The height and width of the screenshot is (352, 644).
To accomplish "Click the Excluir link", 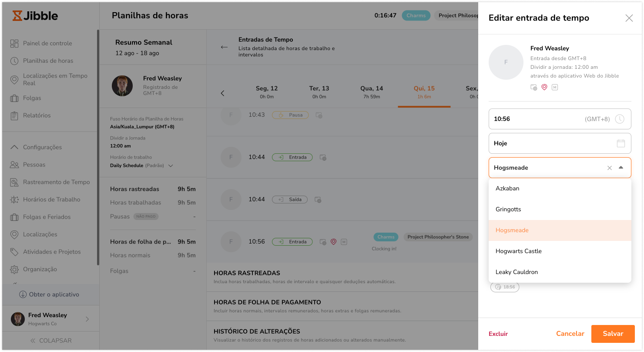I will 498,334.
